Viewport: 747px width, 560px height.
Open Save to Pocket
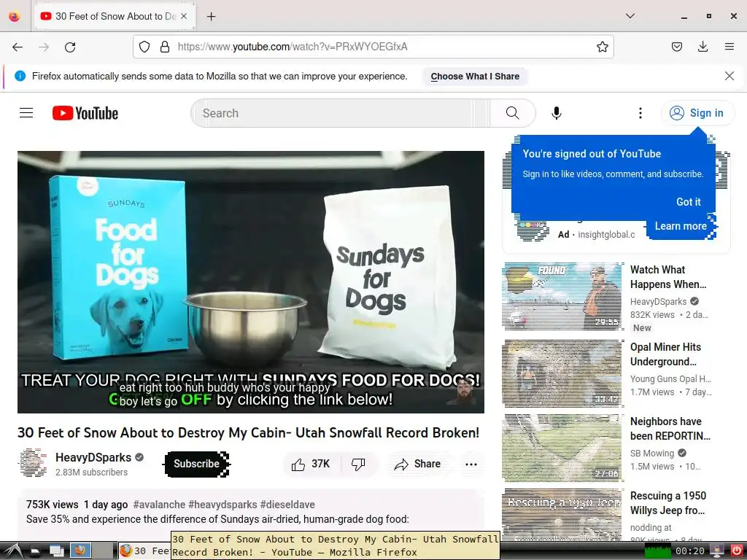pyautogui.click(x=676, y=47)
